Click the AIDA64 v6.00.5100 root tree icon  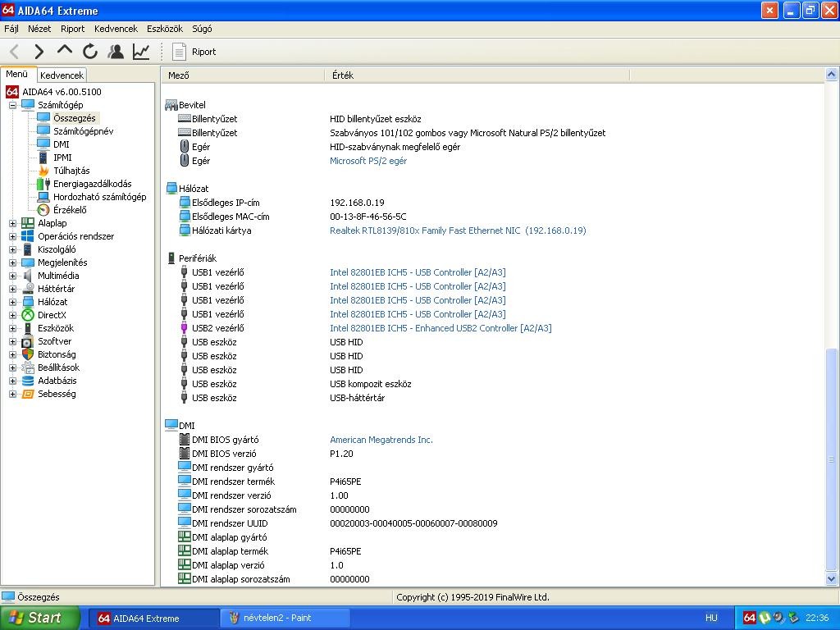[12, 92]
